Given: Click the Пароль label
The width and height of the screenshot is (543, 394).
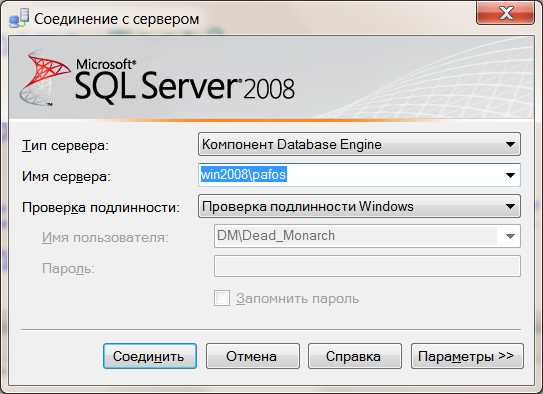Looking at the screenshot, I should point(68,268).
